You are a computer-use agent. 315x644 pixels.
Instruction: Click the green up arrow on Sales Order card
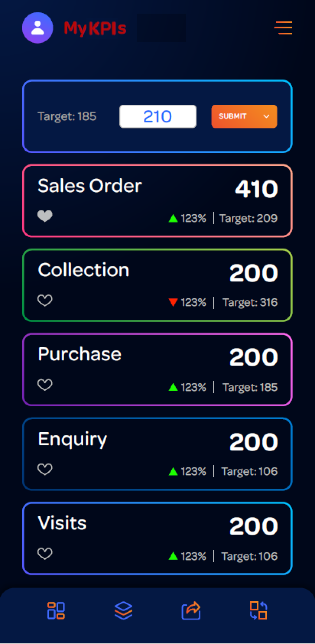[x=173, y=218]
